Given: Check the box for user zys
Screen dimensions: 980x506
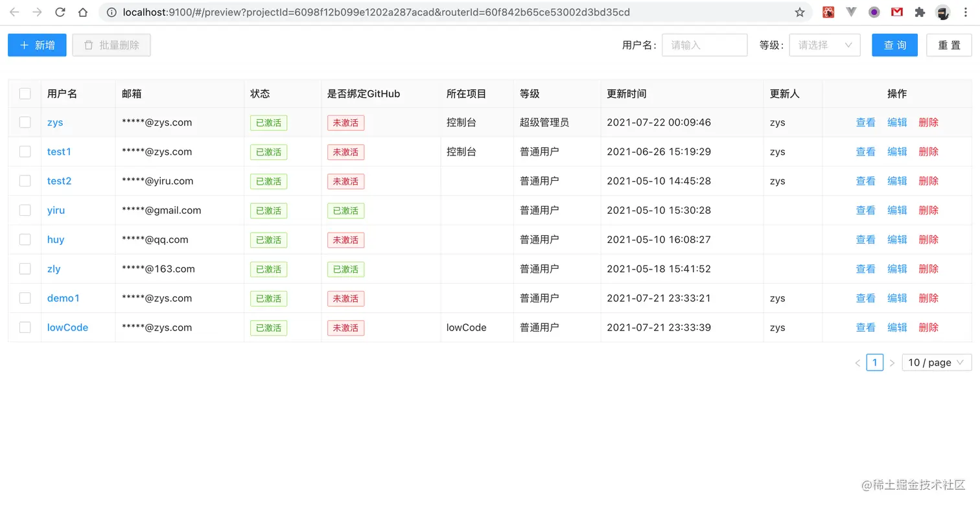Looking at the screenshot, I should pyautogui.click(x=25, y=122).
